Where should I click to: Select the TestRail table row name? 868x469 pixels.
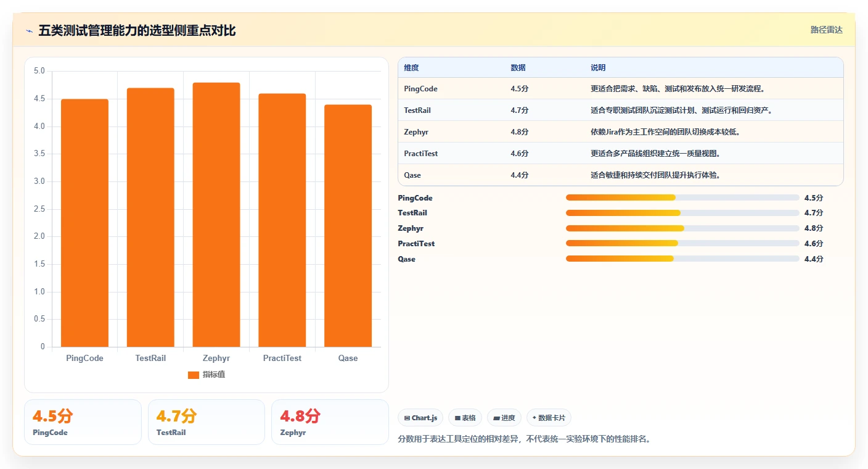tap(417, 110)
